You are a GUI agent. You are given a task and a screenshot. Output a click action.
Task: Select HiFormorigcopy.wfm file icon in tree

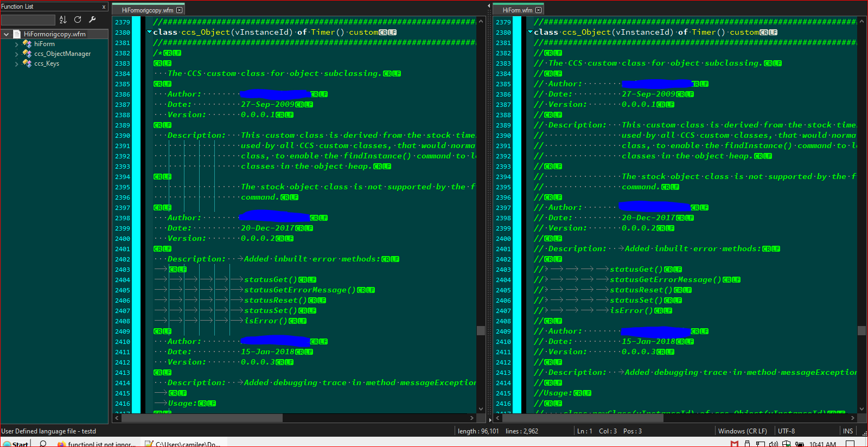(x=17, y=34)
